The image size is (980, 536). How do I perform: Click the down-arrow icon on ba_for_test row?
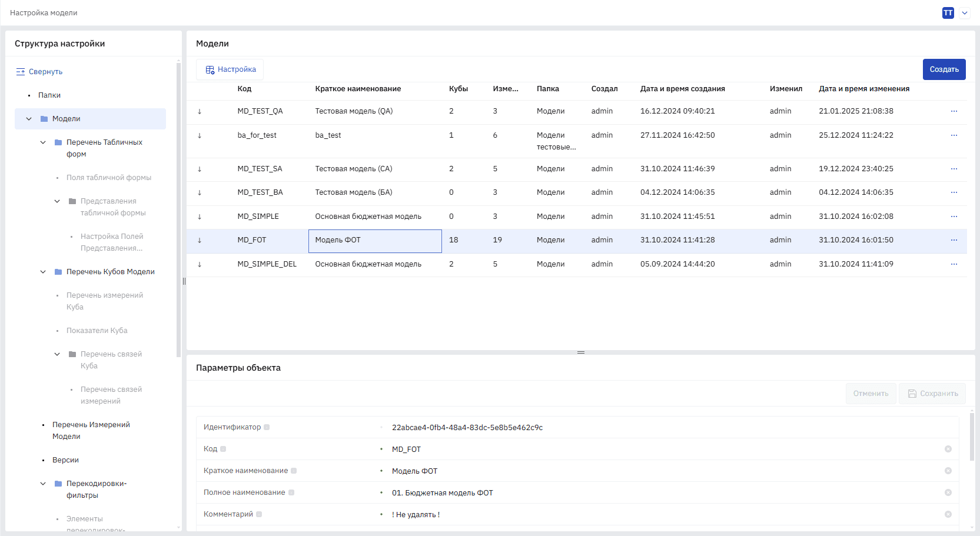tap(200, 135)
